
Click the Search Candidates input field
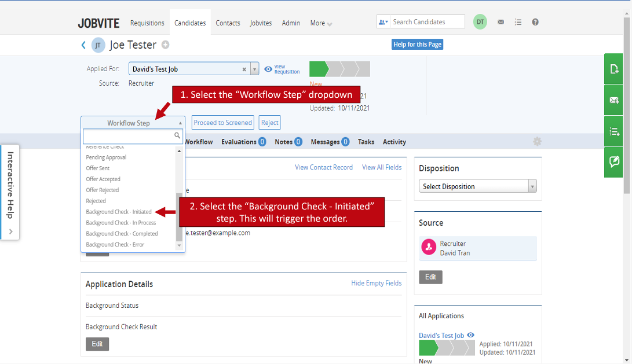point(427,22)
